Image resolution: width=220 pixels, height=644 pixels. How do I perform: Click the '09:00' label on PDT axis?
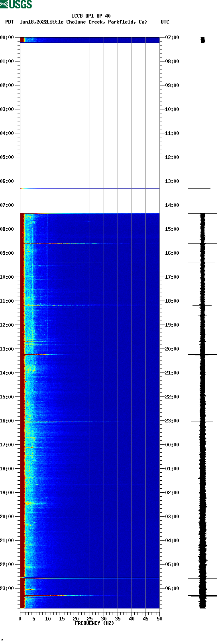7,253
